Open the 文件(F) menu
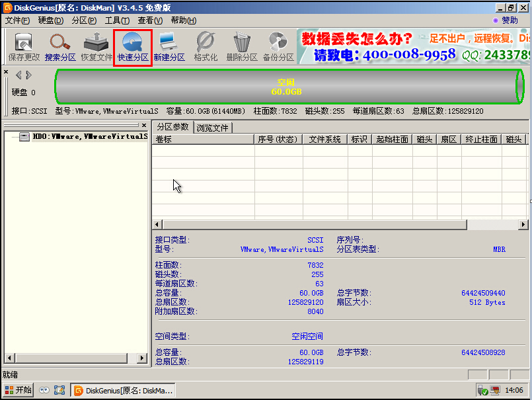The height and width of the screenshot is (400, 532). (x=17, y=20)
